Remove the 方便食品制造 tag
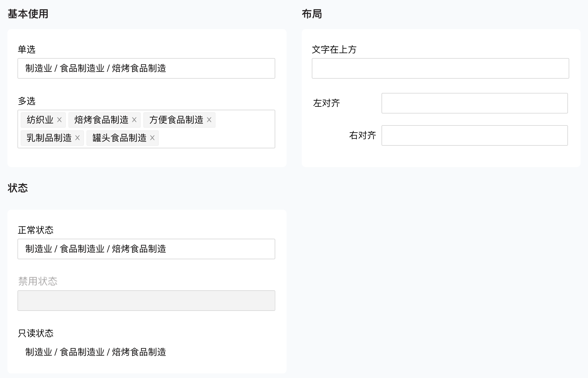Image resolution: width=588 pixels, height=378 pixels. pos(209,120)
